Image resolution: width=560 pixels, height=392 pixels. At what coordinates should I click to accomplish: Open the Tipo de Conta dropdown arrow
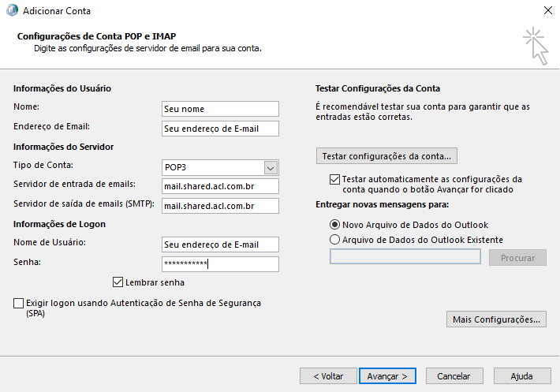pyautogui.click(x=271, y=167)
